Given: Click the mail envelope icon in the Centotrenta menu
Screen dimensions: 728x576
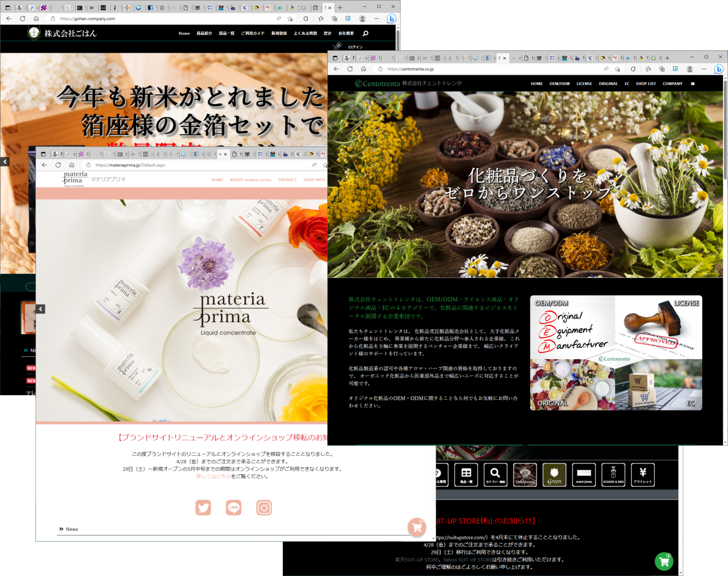Looking at the screenshot, I should [x=693, y=84].
